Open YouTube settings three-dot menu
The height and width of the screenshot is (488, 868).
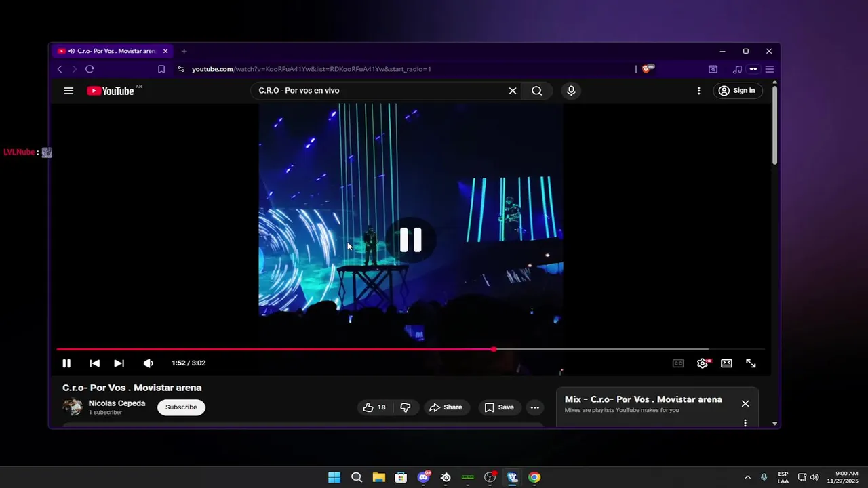[x=699, y=91]
